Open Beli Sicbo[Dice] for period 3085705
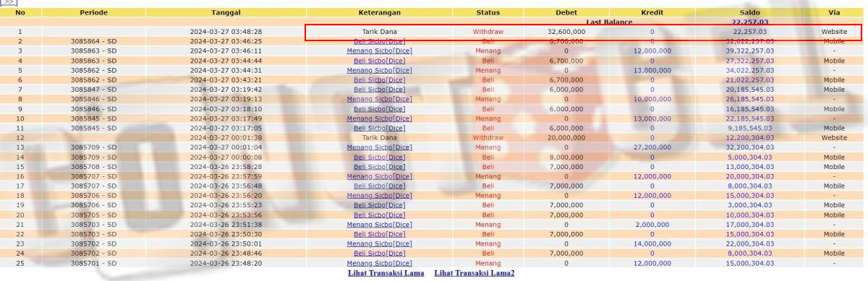868x281 pixels. click(380, 215)
